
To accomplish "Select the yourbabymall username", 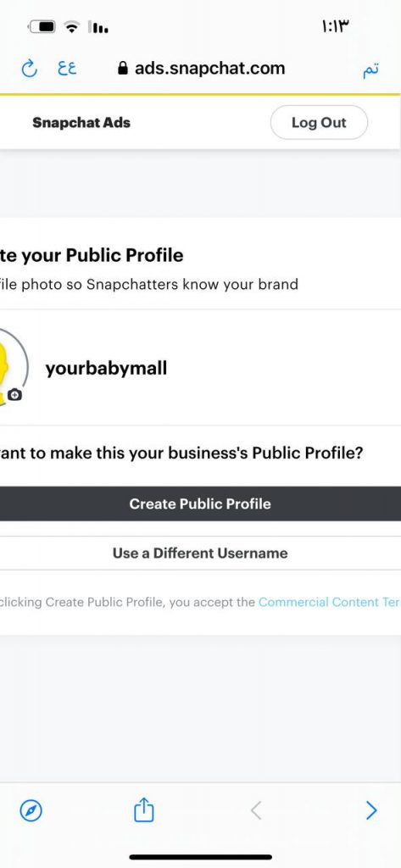I will click(x=106, y=369).
